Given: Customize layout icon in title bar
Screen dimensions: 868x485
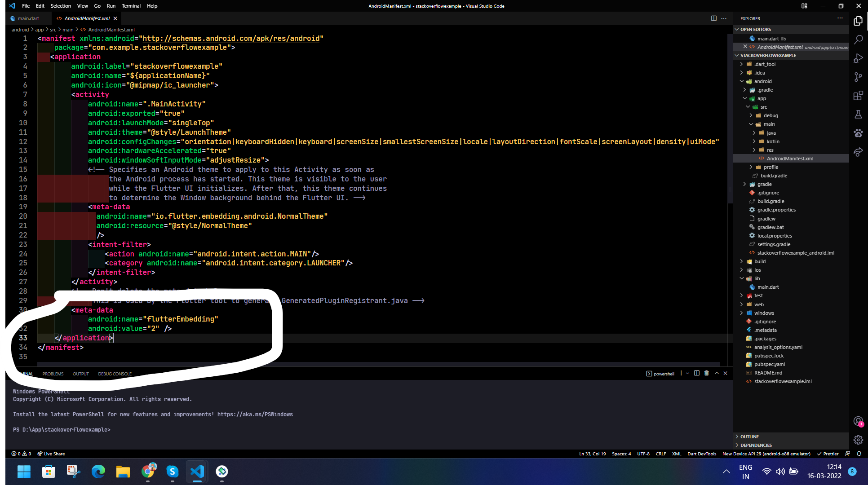Looking at the screenshot, I should coord(804,6).
